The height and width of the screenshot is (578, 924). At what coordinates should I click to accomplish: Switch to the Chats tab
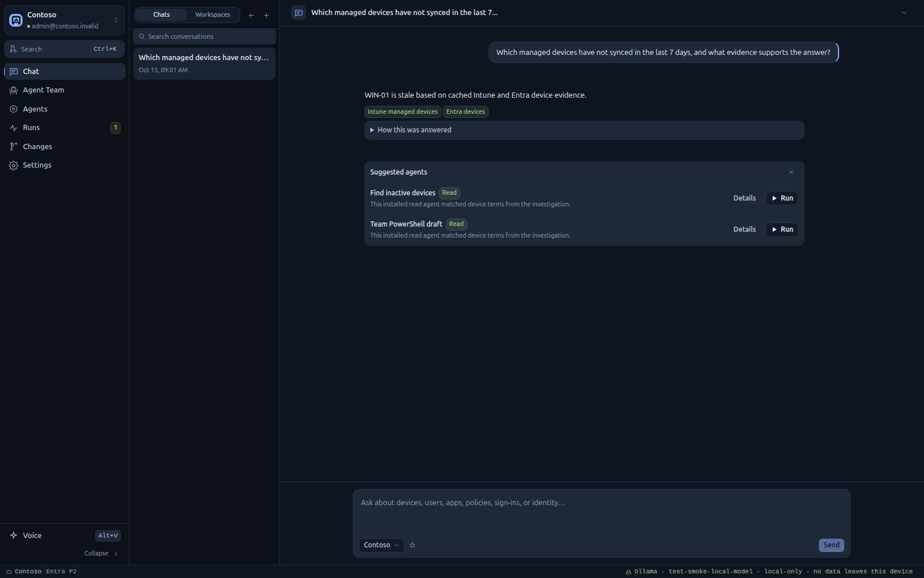click(x=162, y=14)
